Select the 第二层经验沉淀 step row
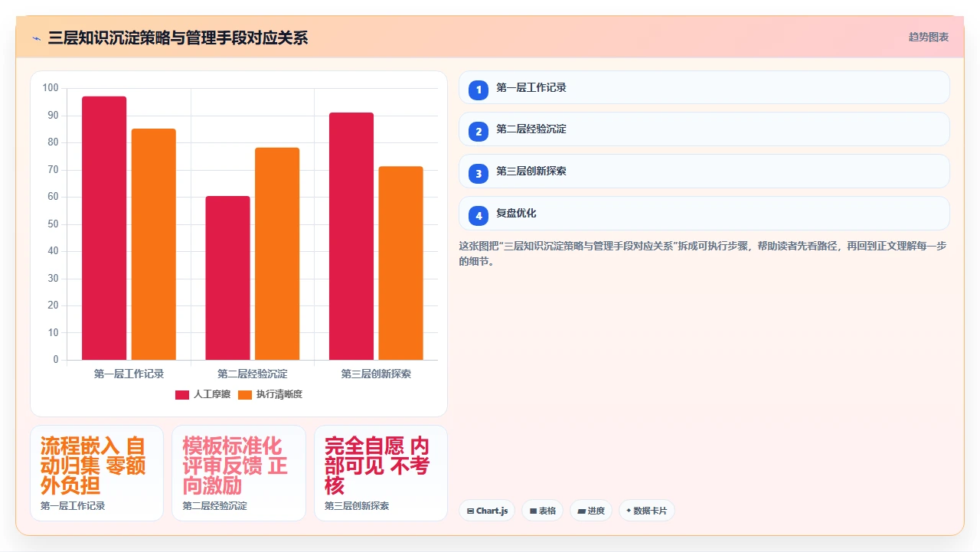The width and height of the screenshot is (980, 552). point(704,129)
